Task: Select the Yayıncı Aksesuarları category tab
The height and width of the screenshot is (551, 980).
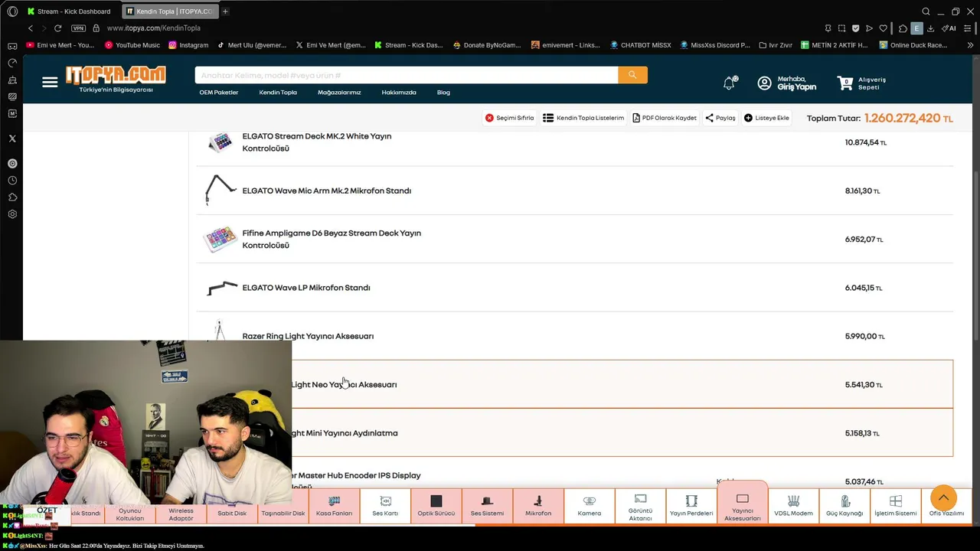Action: coord(743,504)
